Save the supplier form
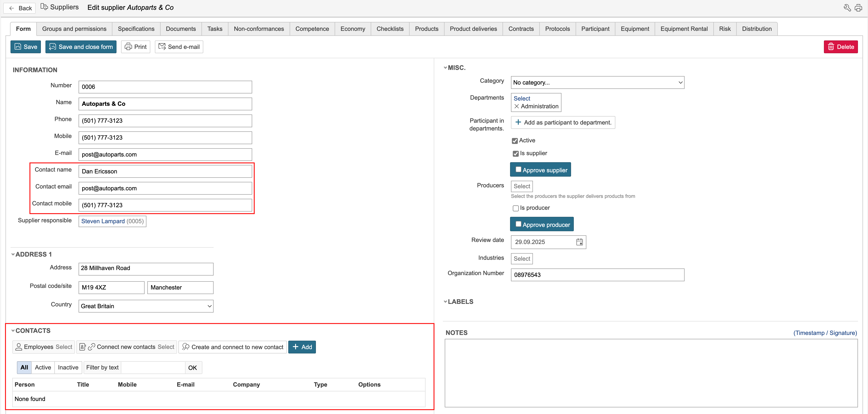868x414 pixels. tap(26, 47)
